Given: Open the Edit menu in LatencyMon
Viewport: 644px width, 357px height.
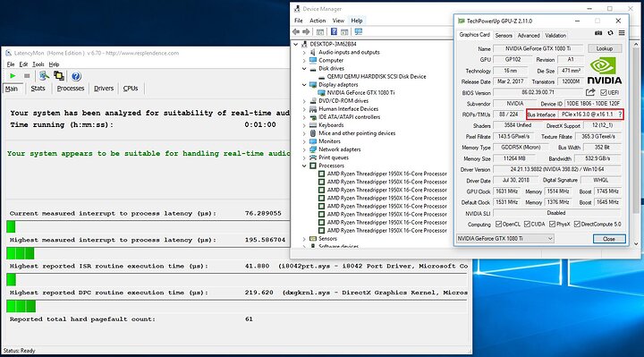Looking at the screenshot, I should pos(23,64).
